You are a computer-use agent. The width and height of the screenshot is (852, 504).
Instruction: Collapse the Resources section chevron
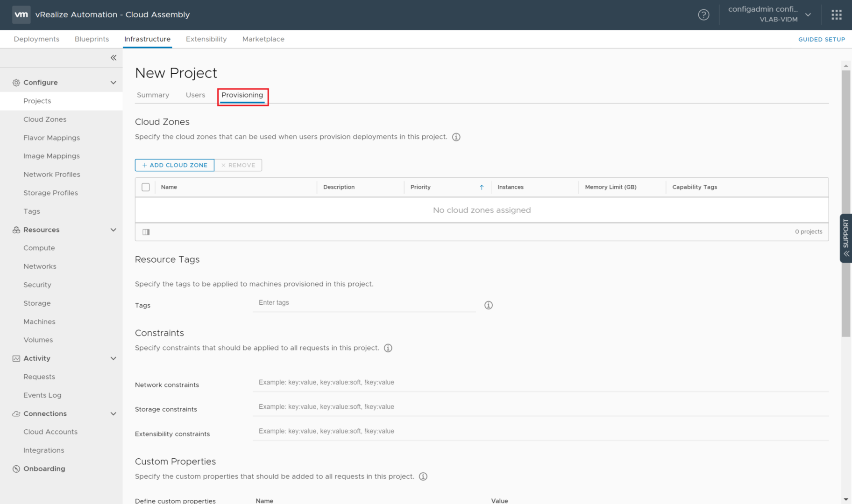[113, 230]
